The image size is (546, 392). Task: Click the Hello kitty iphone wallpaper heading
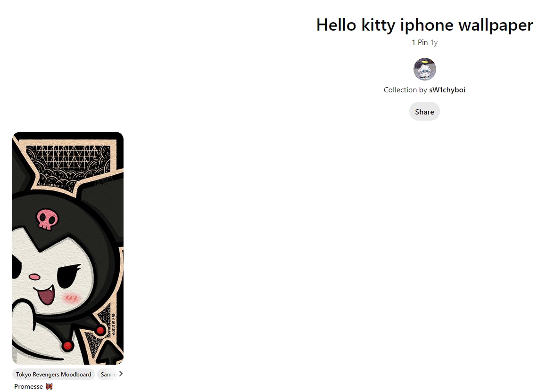(424, 25)
